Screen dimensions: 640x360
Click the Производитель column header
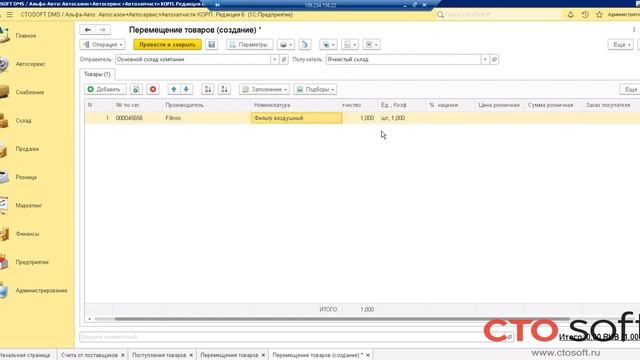coord(206,105)
